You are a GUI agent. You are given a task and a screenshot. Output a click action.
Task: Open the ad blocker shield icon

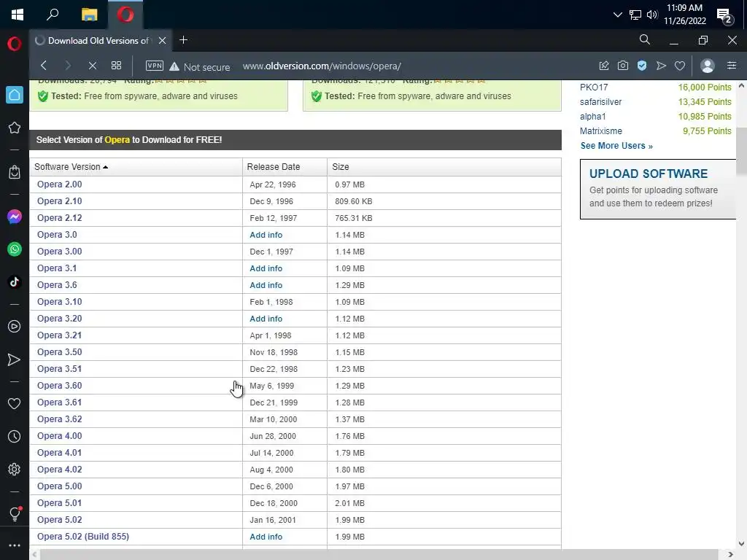pyautogui.click(x=642, y=66)
